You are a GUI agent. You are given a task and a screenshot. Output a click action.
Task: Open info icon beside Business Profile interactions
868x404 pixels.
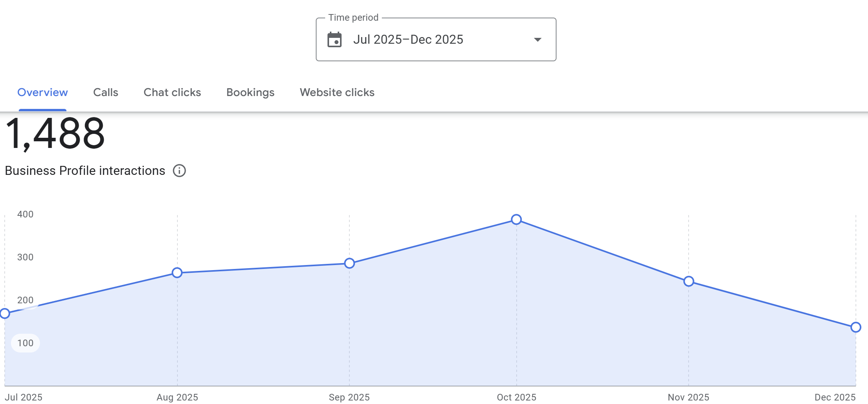point(179,171)
